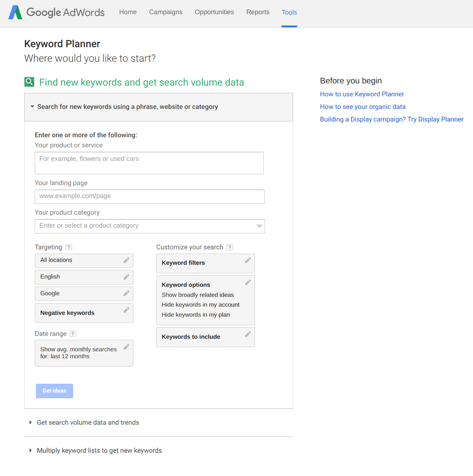This screenshot has height=476, width=473.
Task: Click the pencil icon for date range
Action: click(126, 347)
